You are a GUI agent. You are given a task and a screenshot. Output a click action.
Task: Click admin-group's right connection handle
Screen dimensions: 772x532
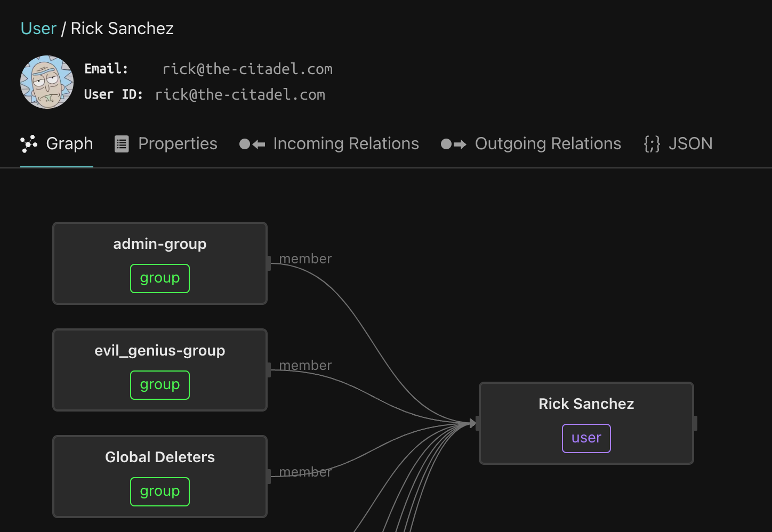[269, 263]
